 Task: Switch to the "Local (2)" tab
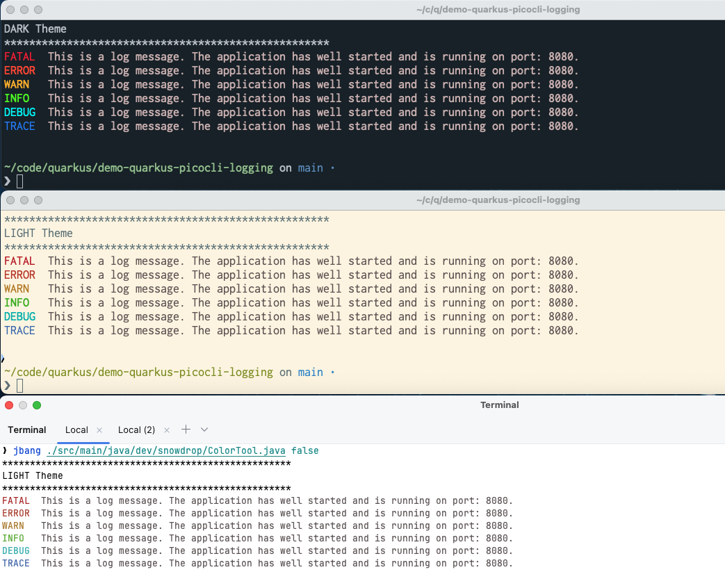tap(136, 430)
